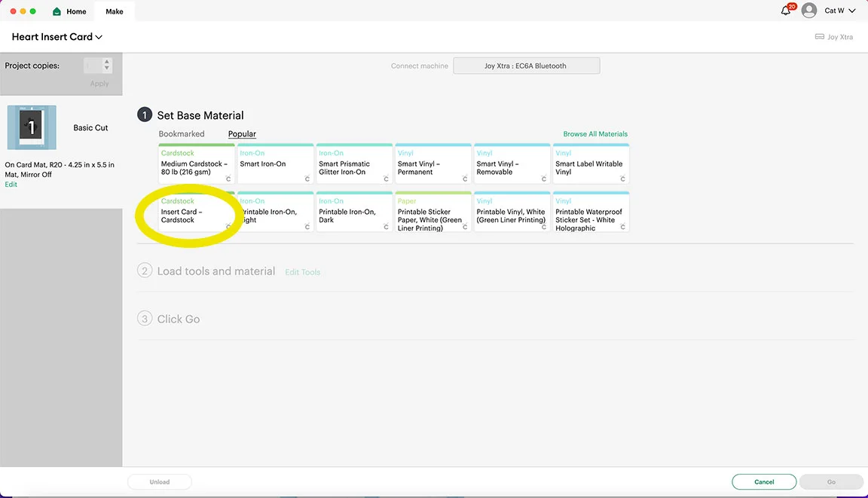This screenshot has height=498, width=868.
Task: Click the Click Go step heading
Action: [179, 319]
